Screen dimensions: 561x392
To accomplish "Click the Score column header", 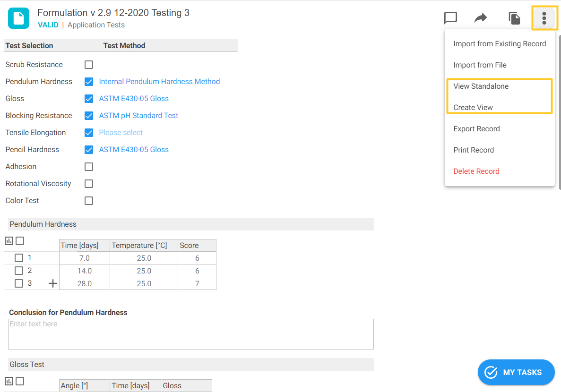I will point(197,246).
